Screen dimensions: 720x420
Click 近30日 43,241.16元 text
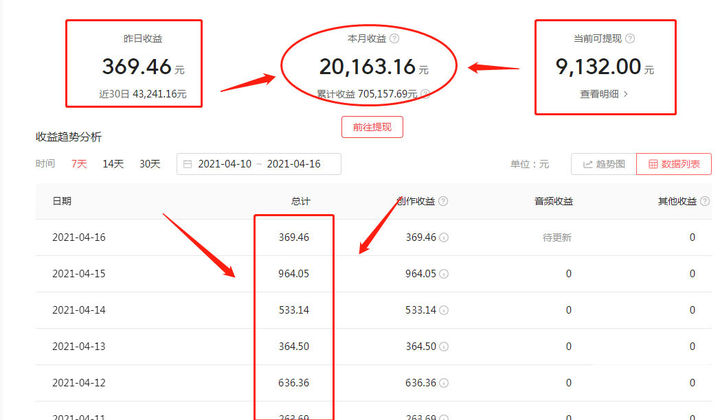[143, 94]
